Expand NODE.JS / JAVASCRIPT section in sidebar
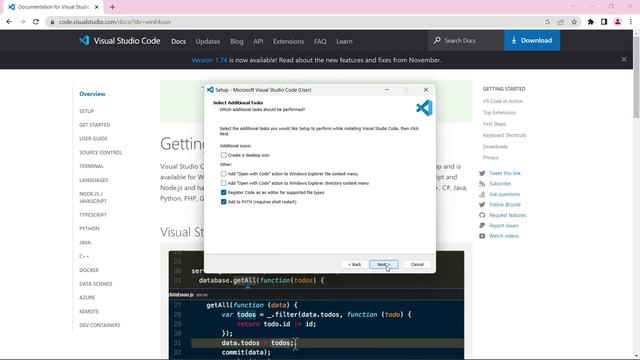 pyautogui.click(x=93, y=198)
